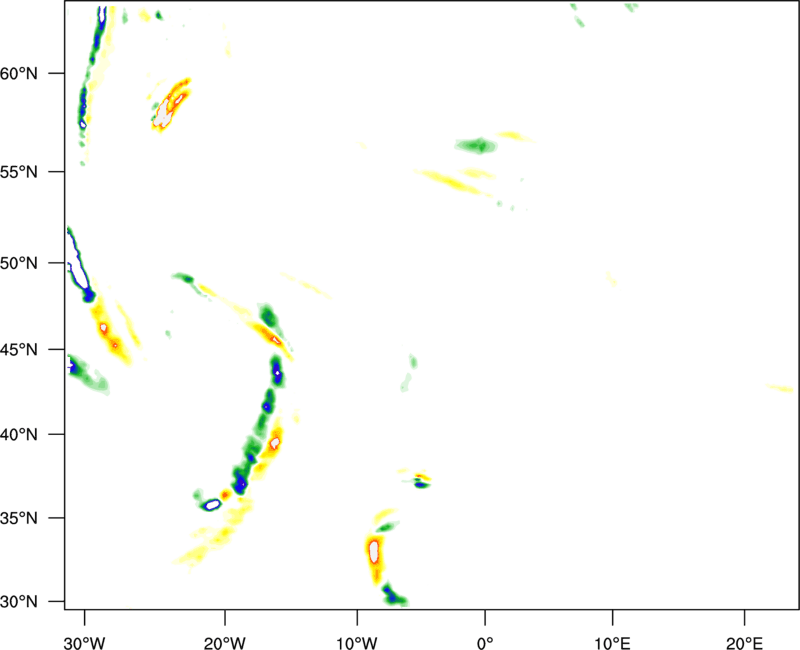Click the 30°N latitude label
The image size is (800, 650).
(19, 602)
